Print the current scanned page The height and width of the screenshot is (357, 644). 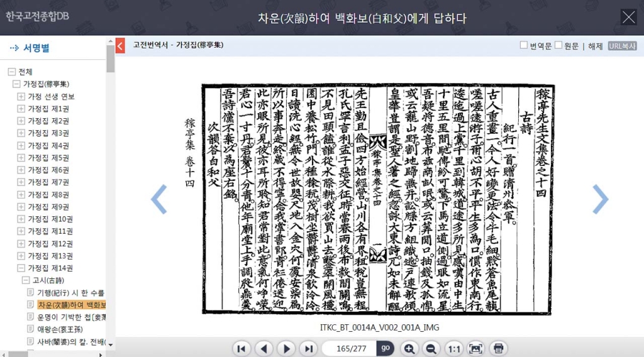pyautogui.click(x=498, y=348)
